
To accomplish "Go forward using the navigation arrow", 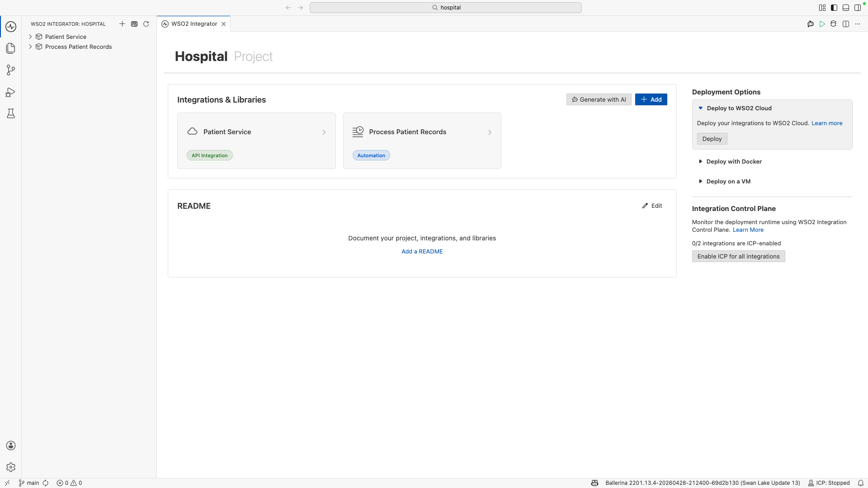I will pos(300,8).
